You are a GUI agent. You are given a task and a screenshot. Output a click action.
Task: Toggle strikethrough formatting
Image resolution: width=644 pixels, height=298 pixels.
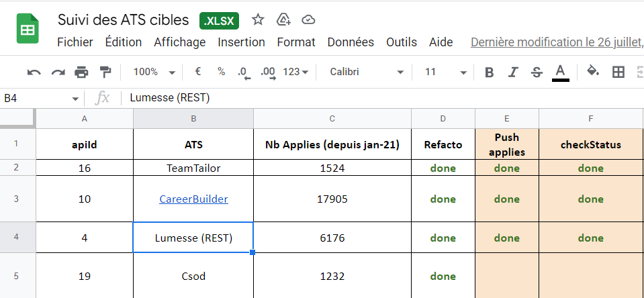[x=537, y=72]
